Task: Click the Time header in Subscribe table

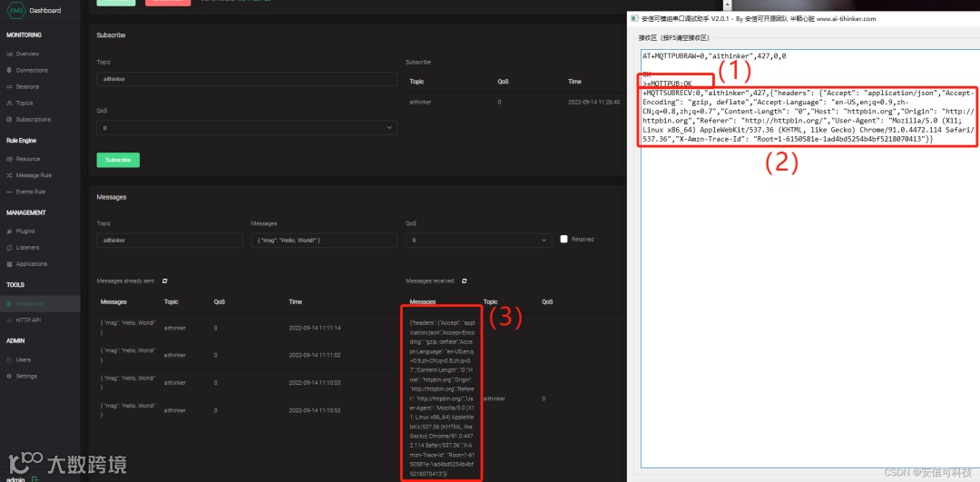Action: (x=575, y=82)
